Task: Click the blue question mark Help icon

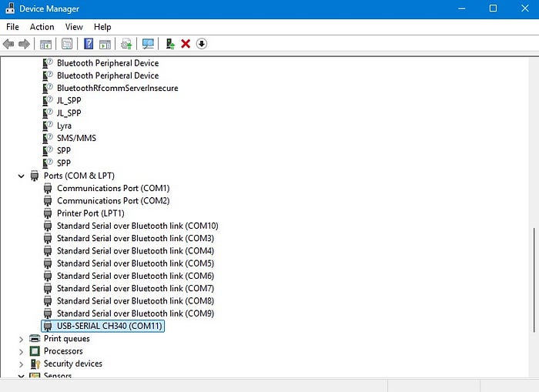Action: tap(89, 44)
